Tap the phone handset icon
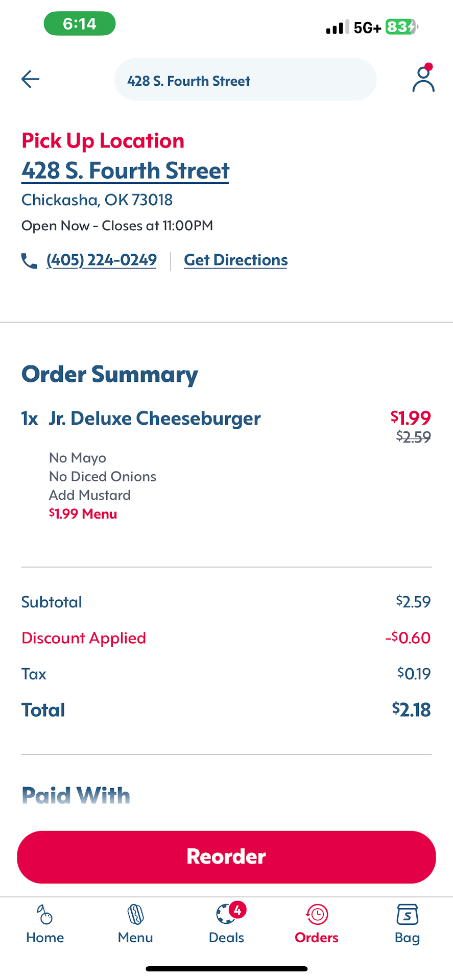This screenshot has width=453, height=980. (29, 261)
